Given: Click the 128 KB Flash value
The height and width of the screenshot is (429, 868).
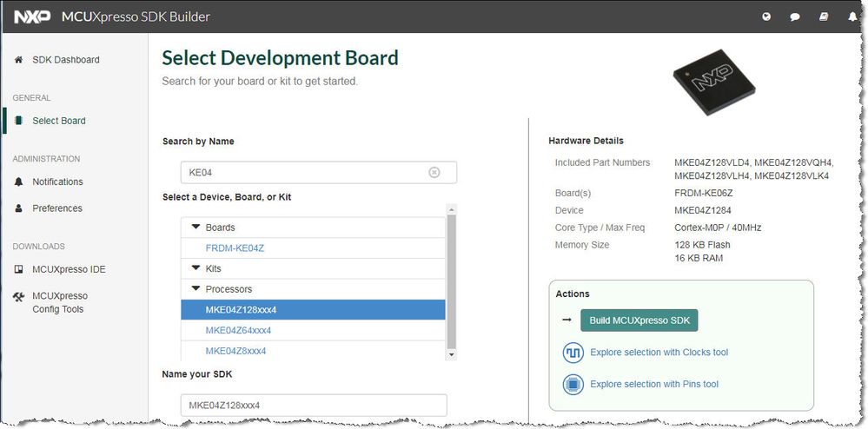Looking at the screenshot, I should pyautogui.click(x=703, y=245).
